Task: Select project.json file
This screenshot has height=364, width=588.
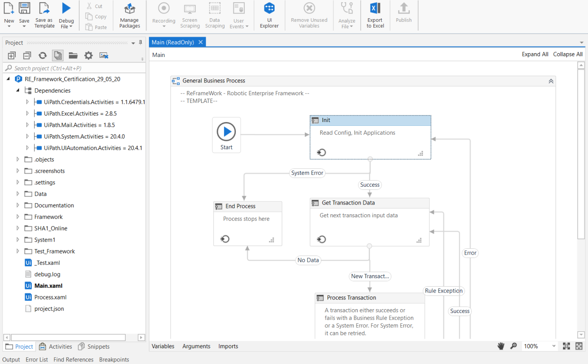Action: (49, 309)
